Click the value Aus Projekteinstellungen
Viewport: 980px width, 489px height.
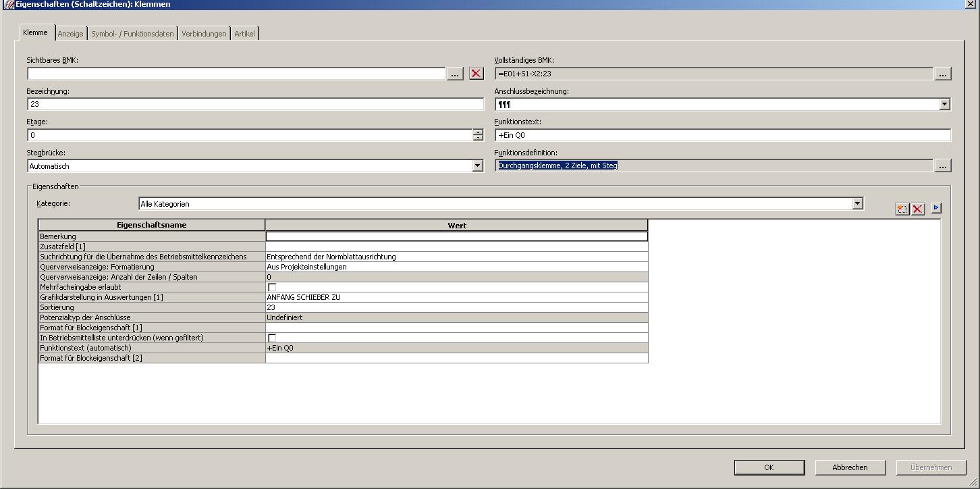(457, 267)
